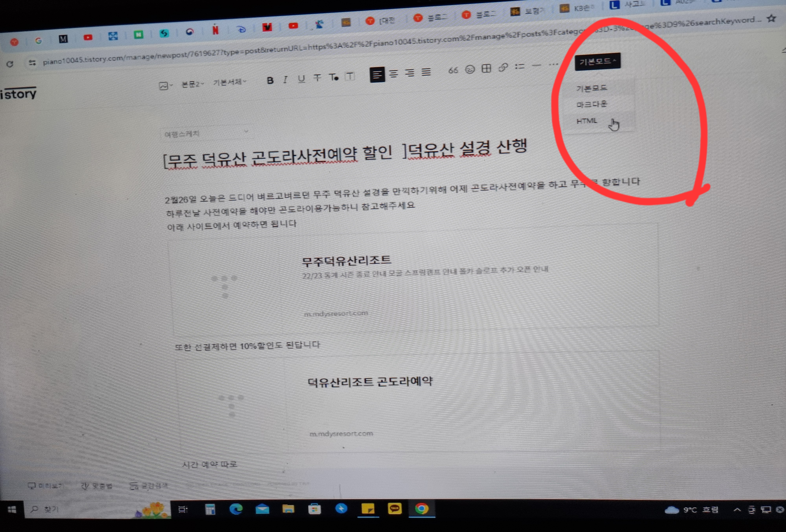786x532 pixels.
Task: Insert a hyperlink
Action: (503, 68)
